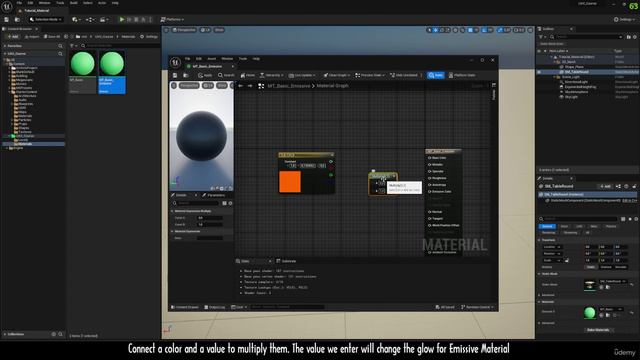
Task: Open Content Drawer in Material Editor
Action: coord(184,307)
